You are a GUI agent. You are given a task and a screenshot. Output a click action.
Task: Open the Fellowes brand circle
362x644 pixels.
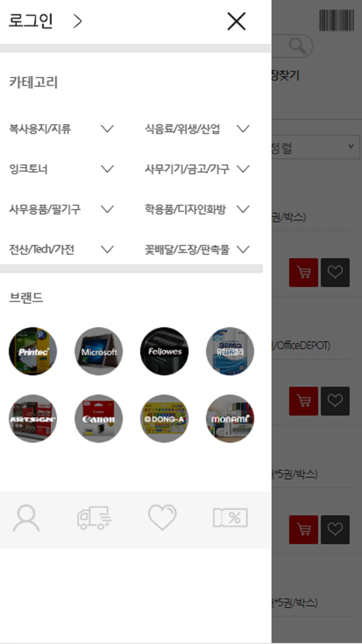pos(164,352)
